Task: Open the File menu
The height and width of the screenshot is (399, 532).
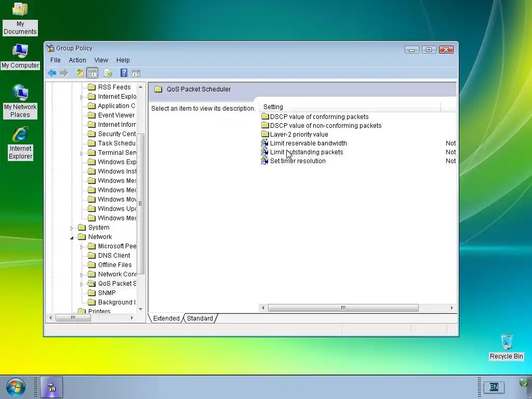Action: tap(55, 60)
